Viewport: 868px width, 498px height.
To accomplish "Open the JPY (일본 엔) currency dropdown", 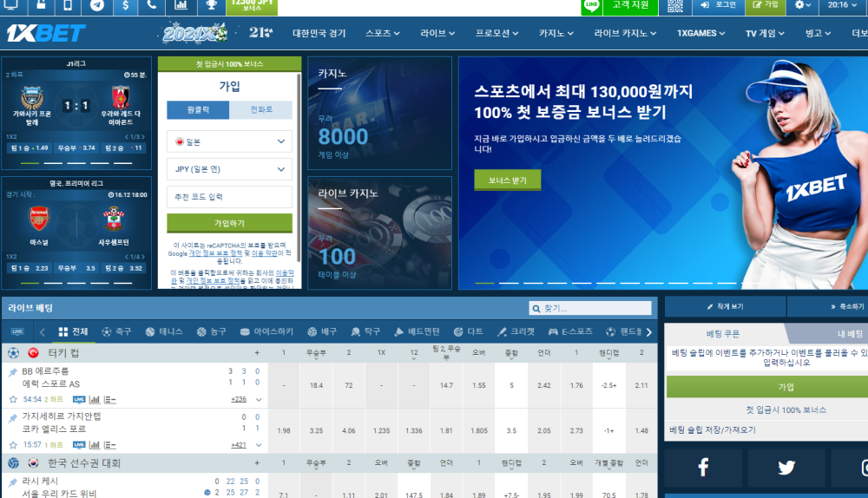I will pos(230,169).
